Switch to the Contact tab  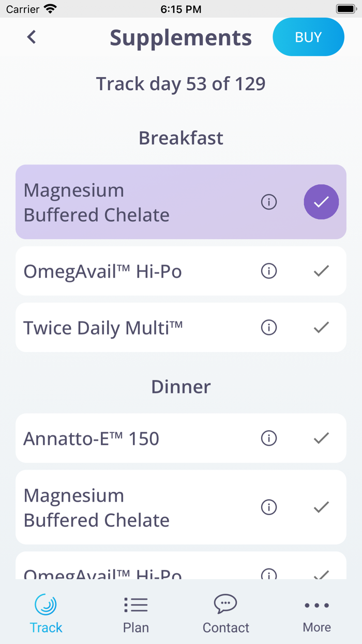tap(225, 613)
